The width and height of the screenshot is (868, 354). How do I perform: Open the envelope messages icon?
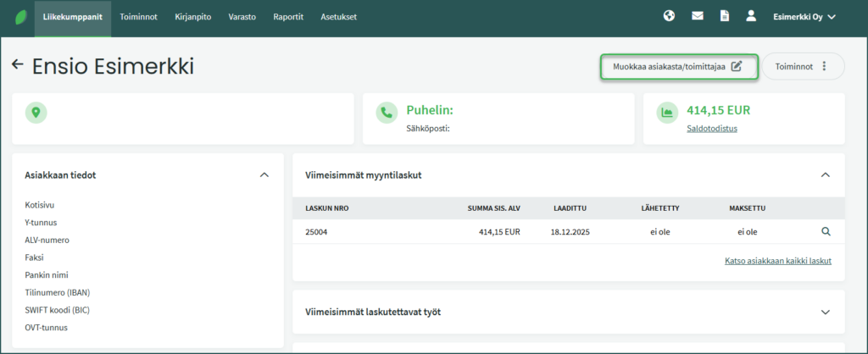698,16
